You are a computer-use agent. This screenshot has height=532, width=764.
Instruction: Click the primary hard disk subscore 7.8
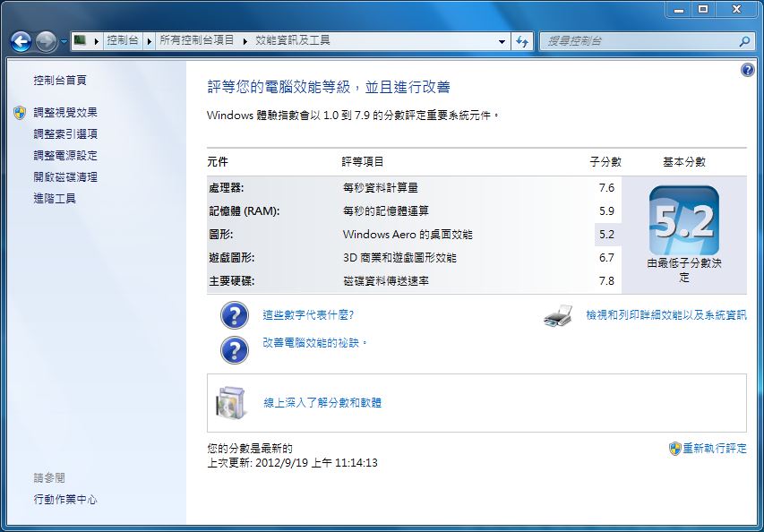point(606,281)
